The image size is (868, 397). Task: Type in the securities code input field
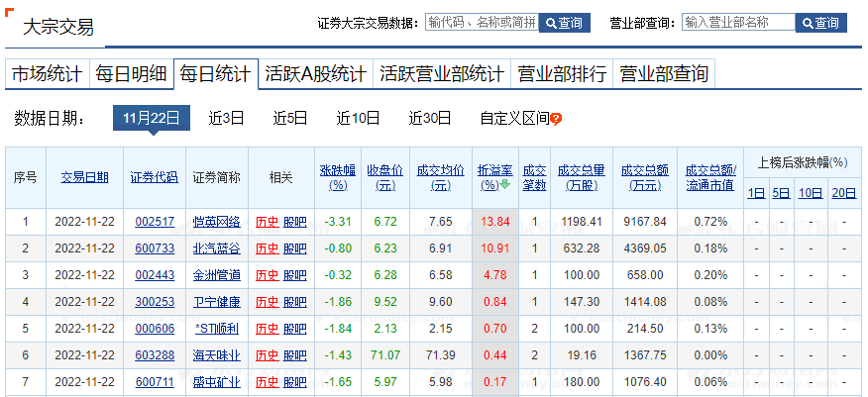pyautogui.click(x=482, y=23)
